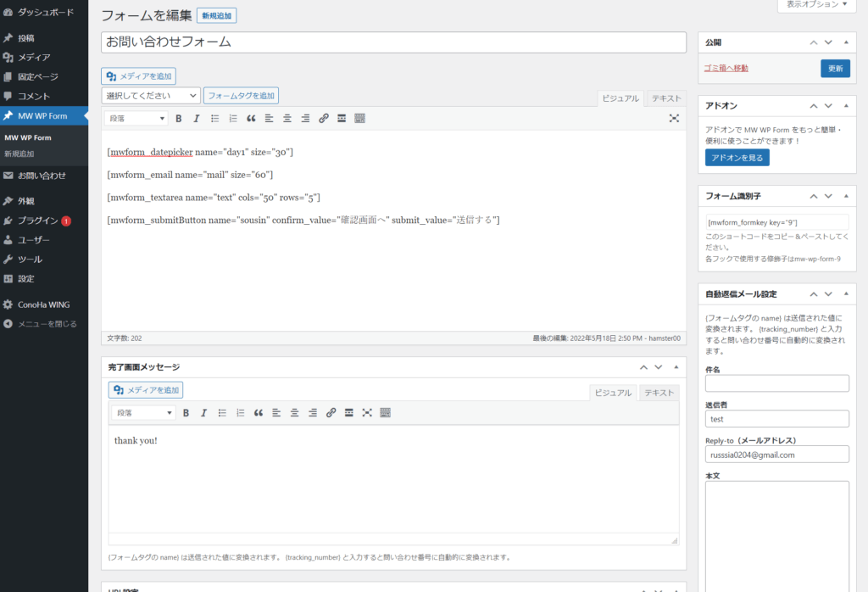Image resolution: width=868 pixels, height=592 pixels.
Task: Open 段落 format dropdown in form editor
Action: coord(136,119)
